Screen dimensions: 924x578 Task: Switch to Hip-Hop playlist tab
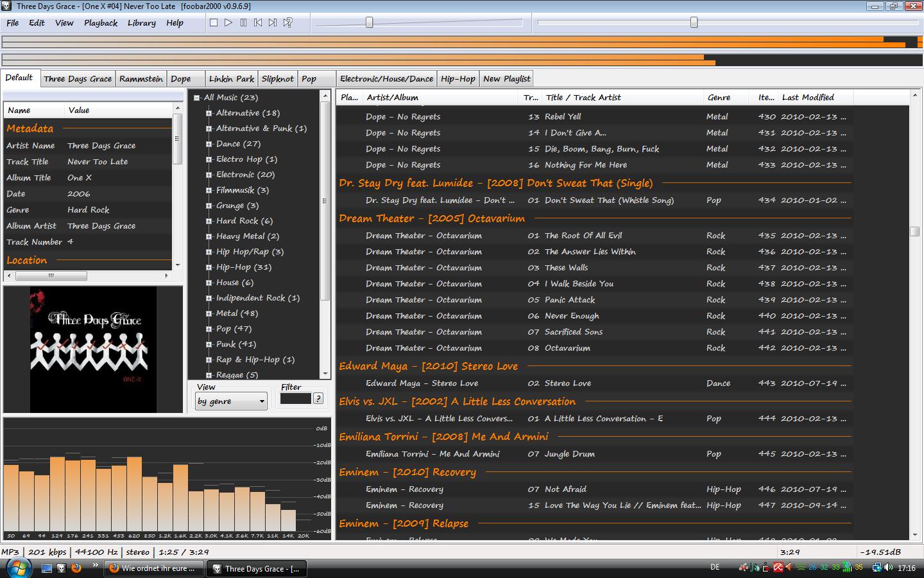pyautogui.click(x=458, y=79)
